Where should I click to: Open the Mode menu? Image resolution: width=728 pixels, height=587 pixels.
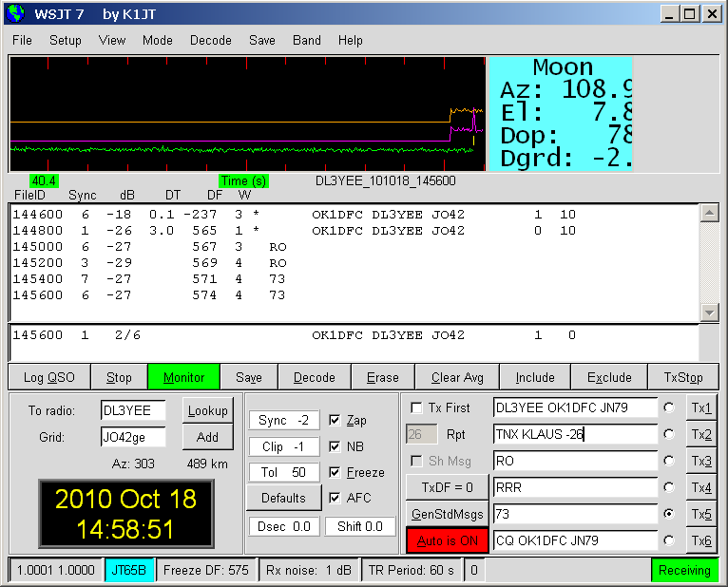pos(158,41)
